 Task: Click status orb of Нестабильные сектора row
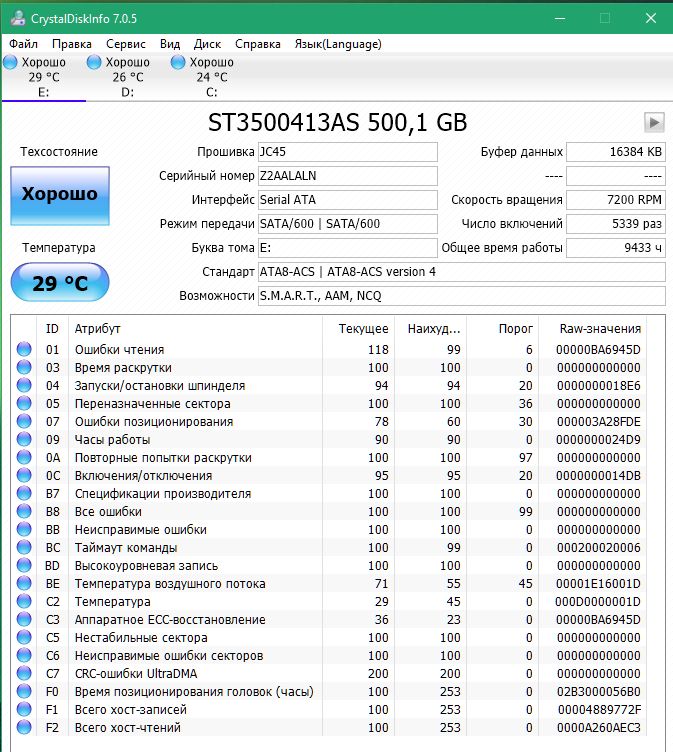tap(24, 637)
